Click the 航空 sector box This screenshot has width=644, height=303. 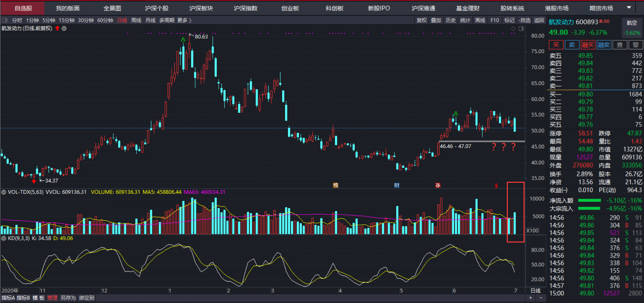coord(632,23)
